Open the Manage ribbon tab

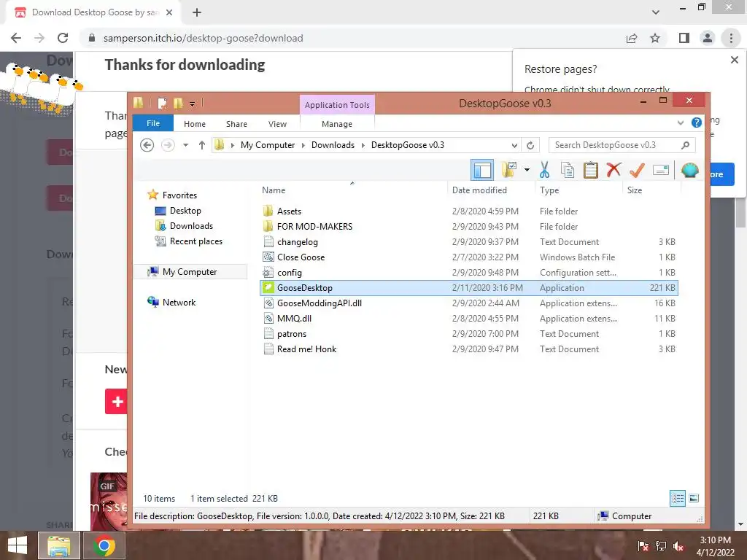pyautogui.click(x=337, y=124)
